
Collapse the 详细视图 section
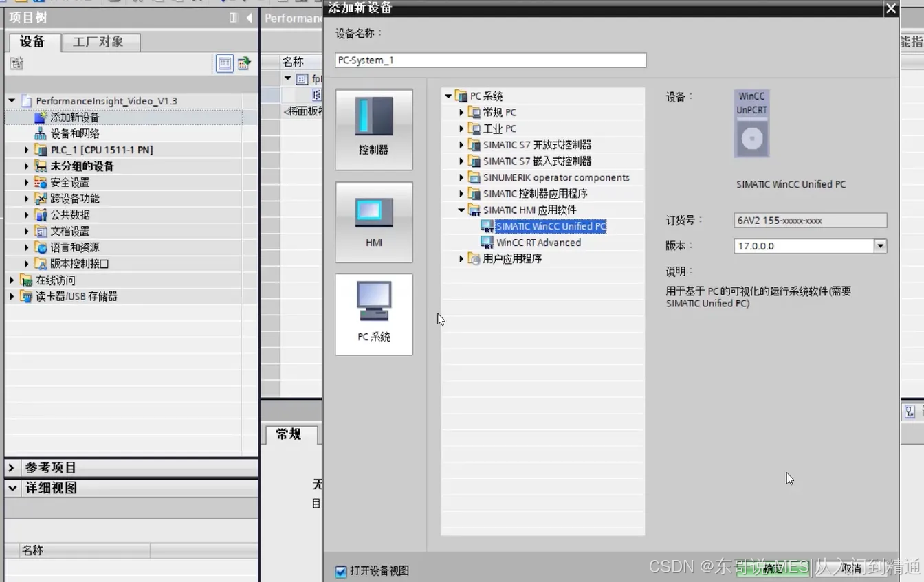(x=12, y=489)
